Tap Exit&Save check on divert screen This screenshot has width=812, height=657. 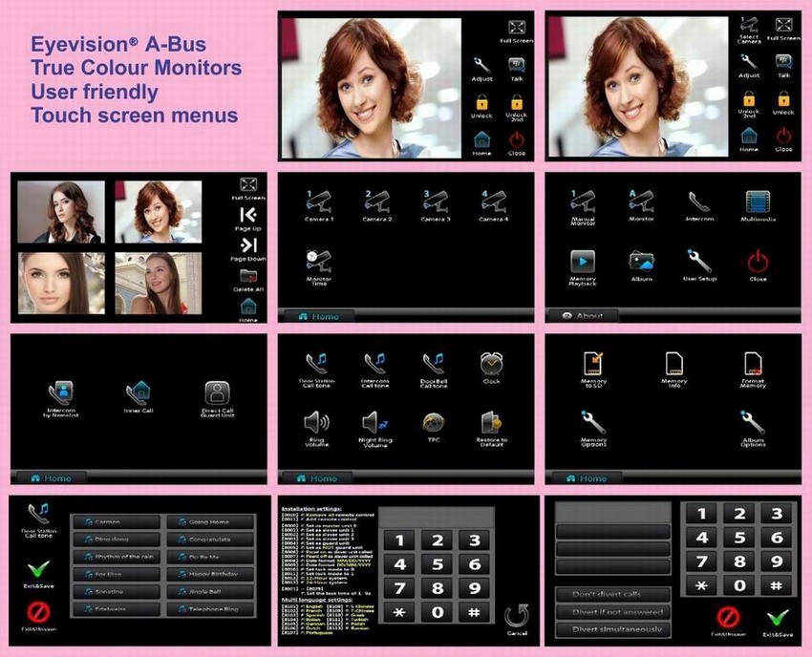(778, 618)
